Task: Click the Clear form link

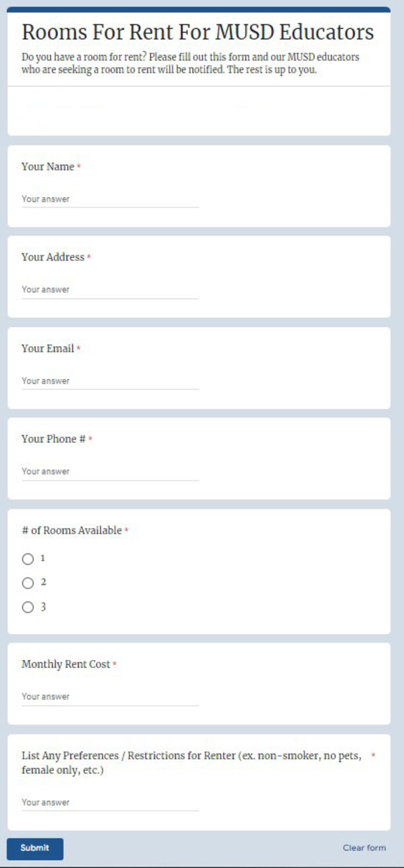Action: 364,848
